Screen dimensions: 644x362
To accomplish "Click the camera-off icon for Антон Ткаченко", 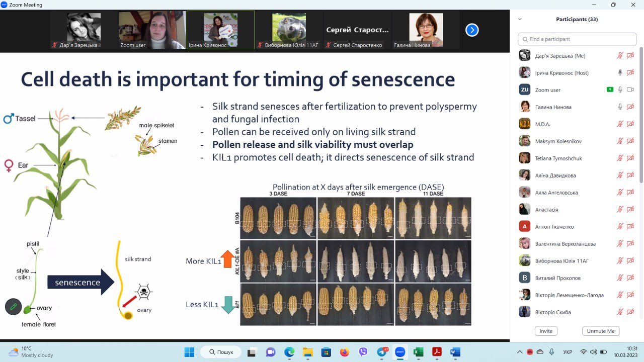I will (x=630, y=227).
